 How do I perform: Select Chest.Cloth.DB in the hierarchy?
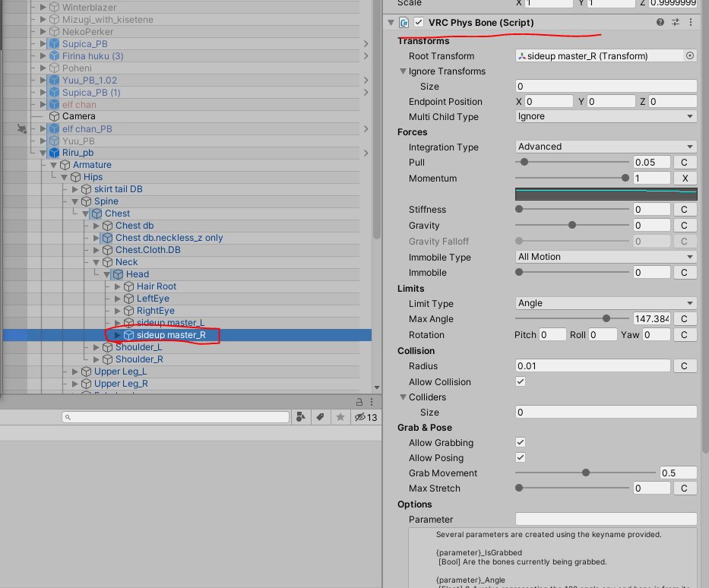click(x=148, y=250)
